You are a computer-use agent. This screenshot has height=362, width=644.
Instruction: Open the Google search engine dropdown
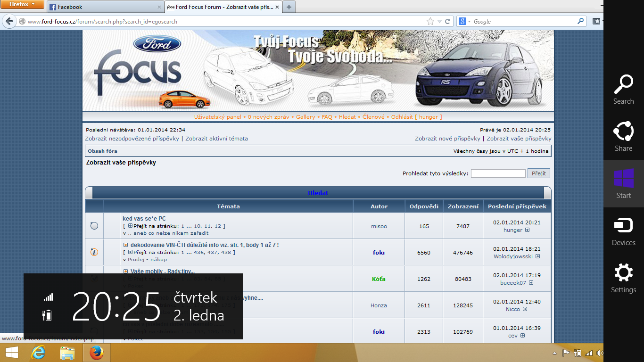click(x=464, y=22)
